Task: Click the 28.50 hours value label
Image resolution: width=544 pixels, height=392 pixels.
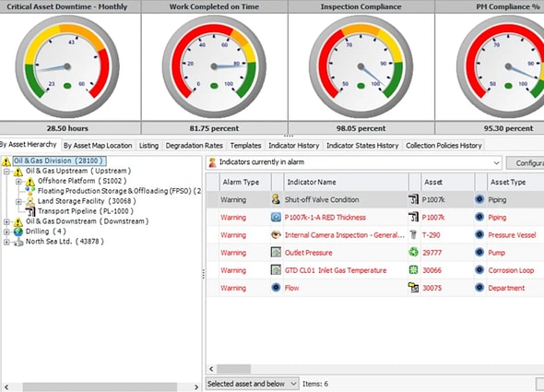Action: click(67, 128)
